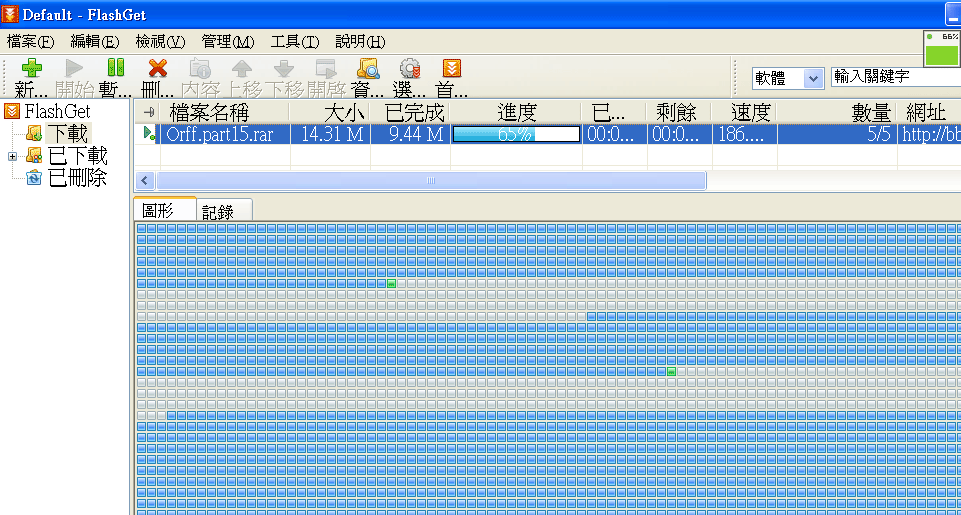Click the Move Down (下移) arrow icon

pos(284,68)
